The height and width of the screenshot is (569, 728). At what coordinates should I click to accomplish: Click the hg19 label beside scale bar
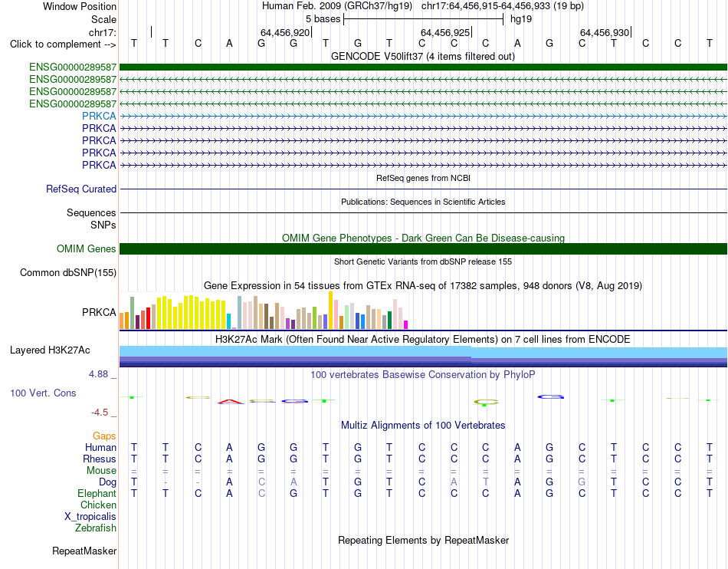coord(521,19)
